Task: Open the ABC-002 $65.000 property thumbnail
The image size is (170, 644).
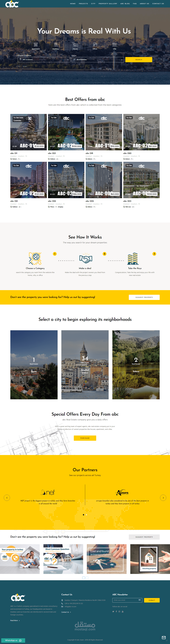Action: (104, 180)
